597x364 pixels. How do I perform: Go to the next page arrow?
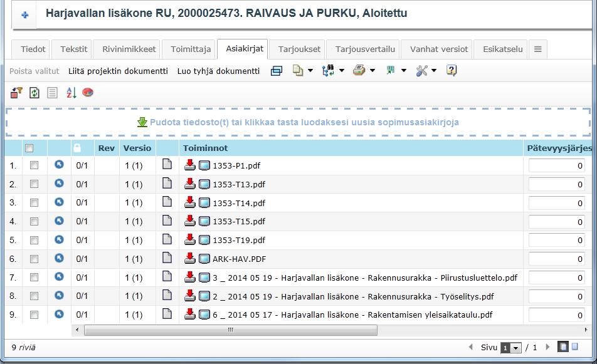click(x=548, y=347)
